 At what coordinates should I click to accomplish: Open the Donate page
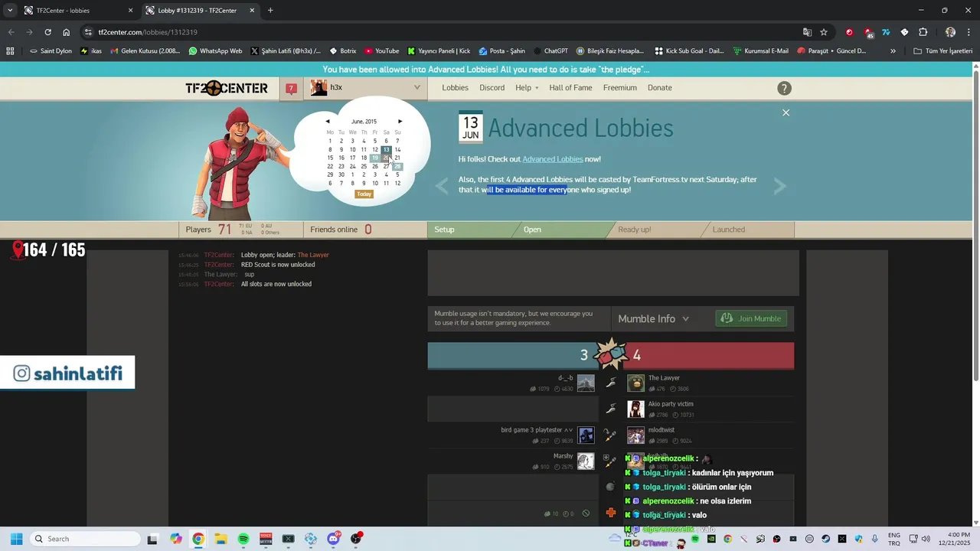(x=659, y=88)
